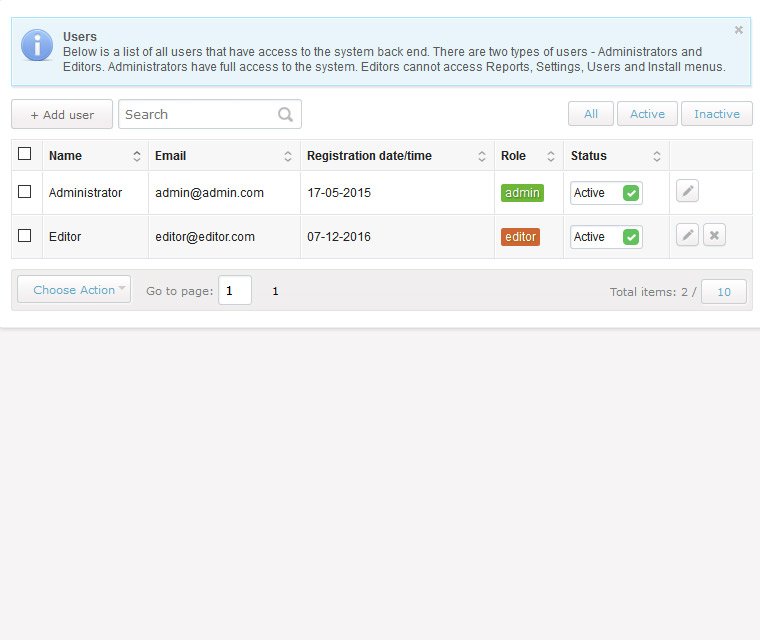760x640 pixels.
Task: Toggle the green check on Editor status
Action: click(x=631, y=237)
